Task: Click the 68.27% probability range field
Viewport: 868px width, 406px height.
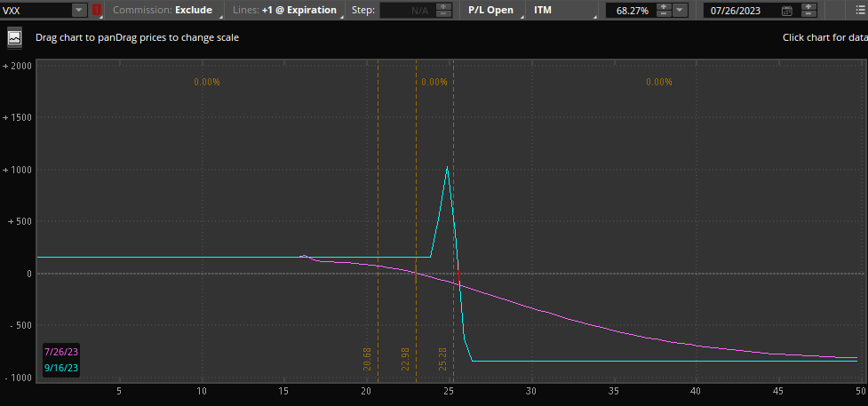Action: 631,11
